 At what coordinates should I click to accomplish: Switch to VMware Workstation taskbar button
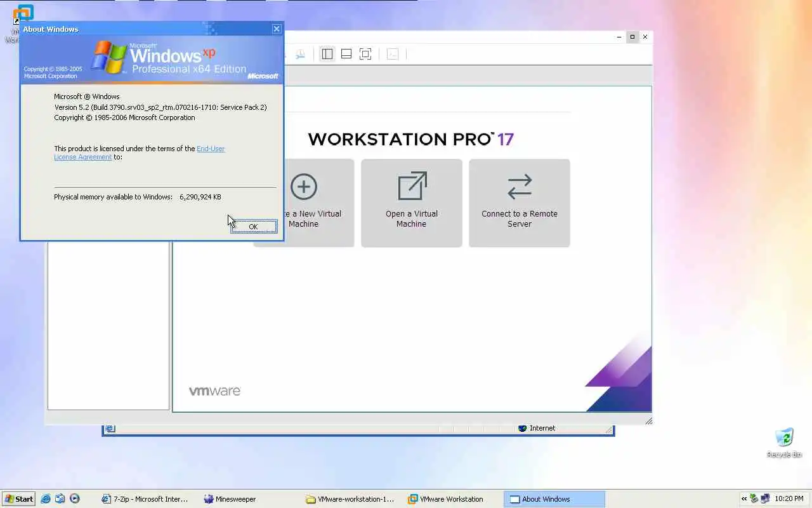454,499
